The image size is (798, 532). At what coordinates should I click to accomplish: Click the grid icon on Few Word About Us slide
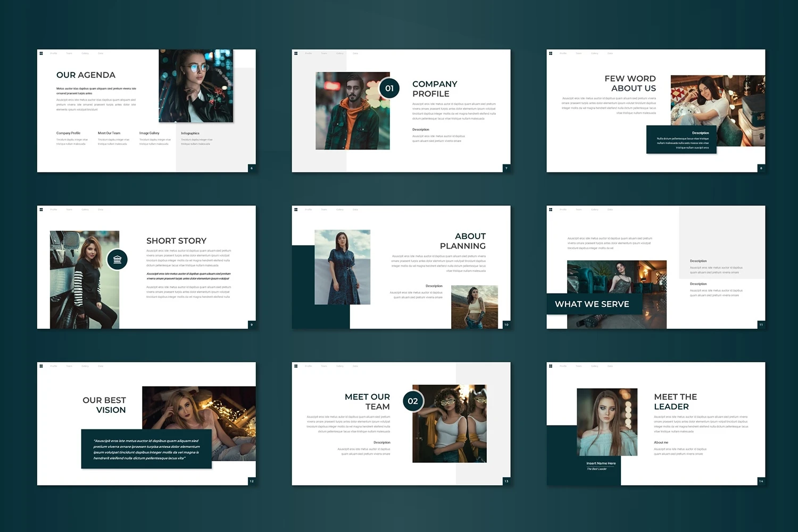click(551, 53)
